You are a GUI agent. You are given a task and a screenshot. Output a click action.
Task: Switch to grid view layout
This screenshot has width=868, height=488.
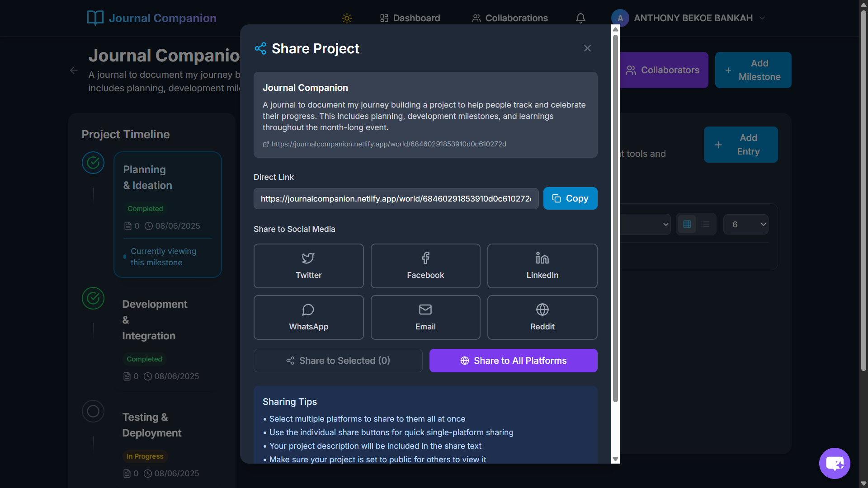click(x=687, y=225)
